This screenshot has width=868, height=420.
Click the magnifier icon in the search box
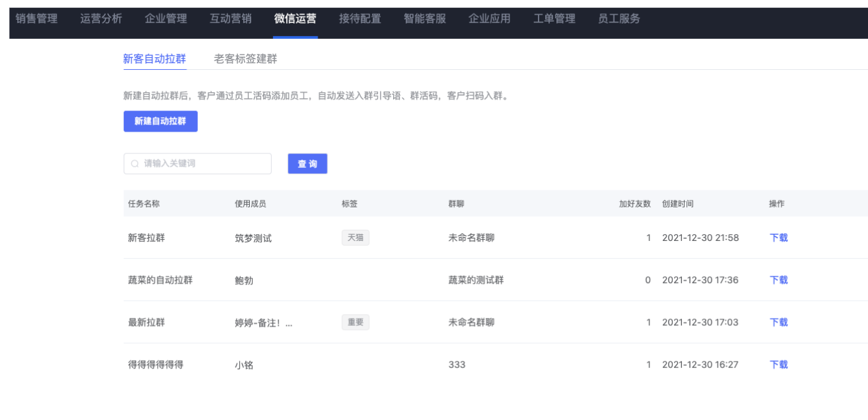[x=135, y=164]
